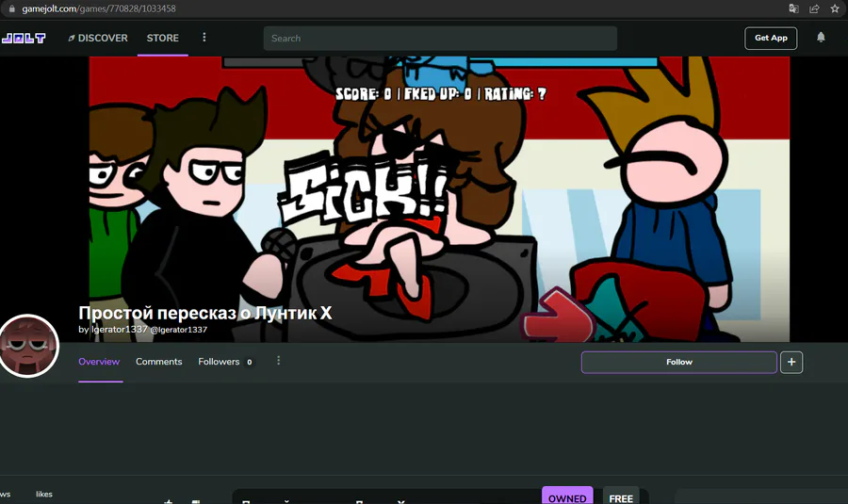Switch to the Comments tab
The image size is (848, 504).
point(158,361)
